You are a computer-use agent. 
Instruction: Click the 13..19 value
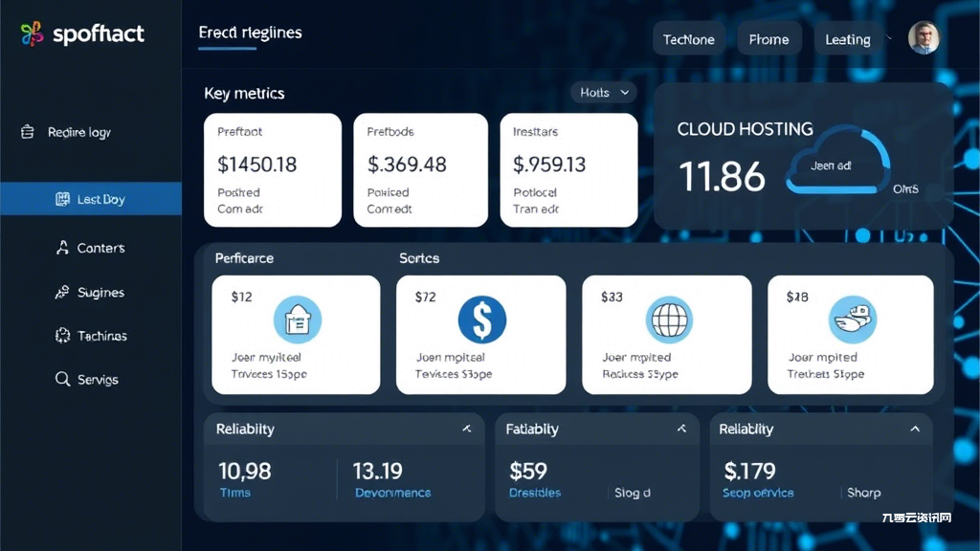coord(377,471)
